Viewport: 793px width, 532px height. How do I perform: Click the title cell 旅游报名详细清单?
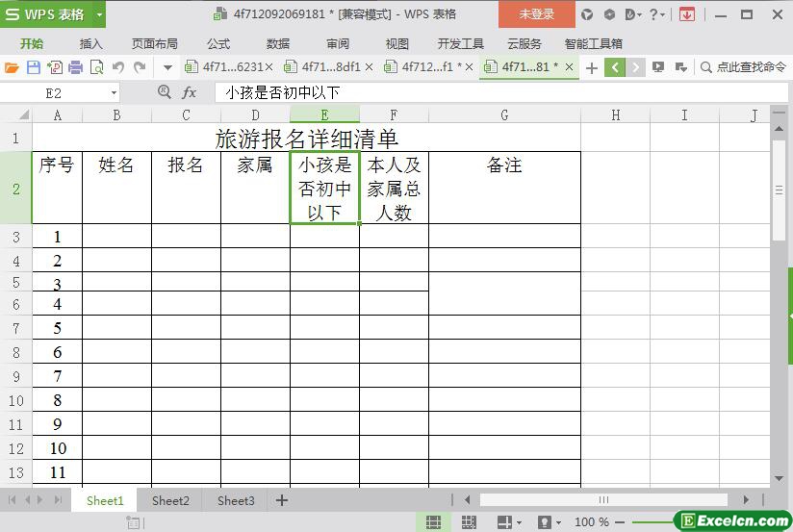307,139
